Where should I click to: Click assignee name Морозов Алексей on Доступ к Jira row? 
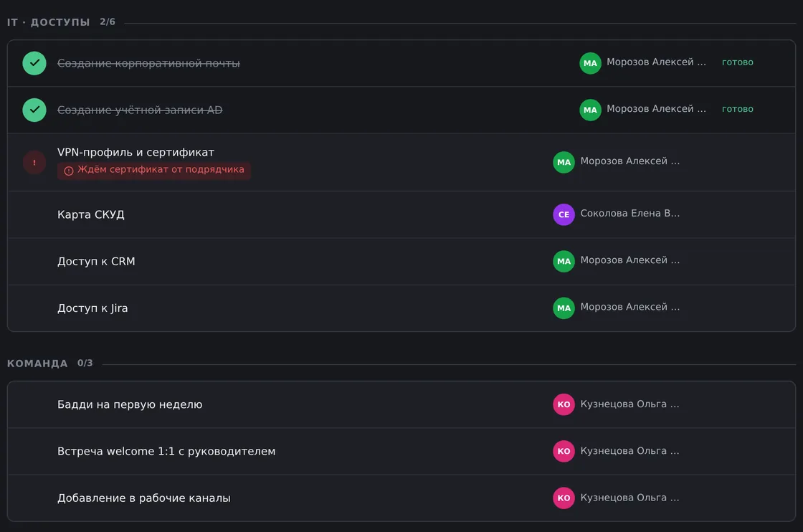[630, 307]
